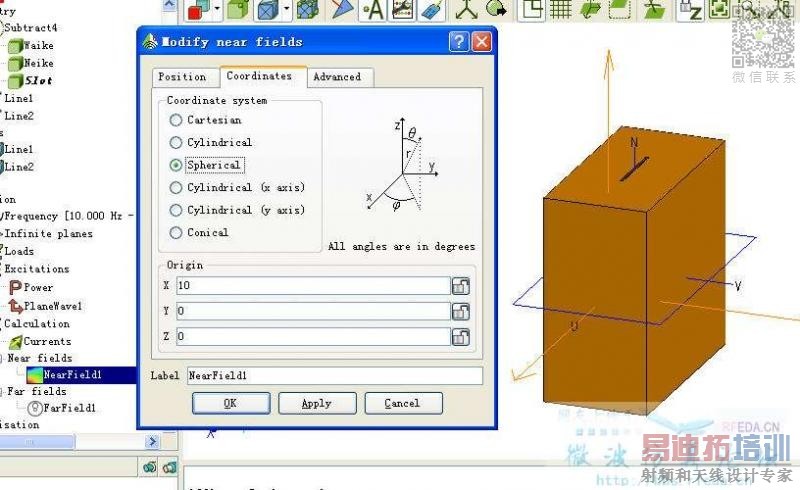Click the green sphere with arrow toolbar icon

pyautogui.click(x=495, y=9)
